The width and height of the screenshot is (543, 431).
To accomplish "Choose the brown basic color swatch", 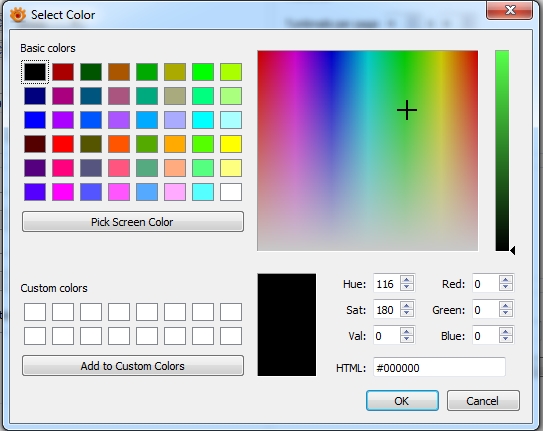I will [119, 72].
